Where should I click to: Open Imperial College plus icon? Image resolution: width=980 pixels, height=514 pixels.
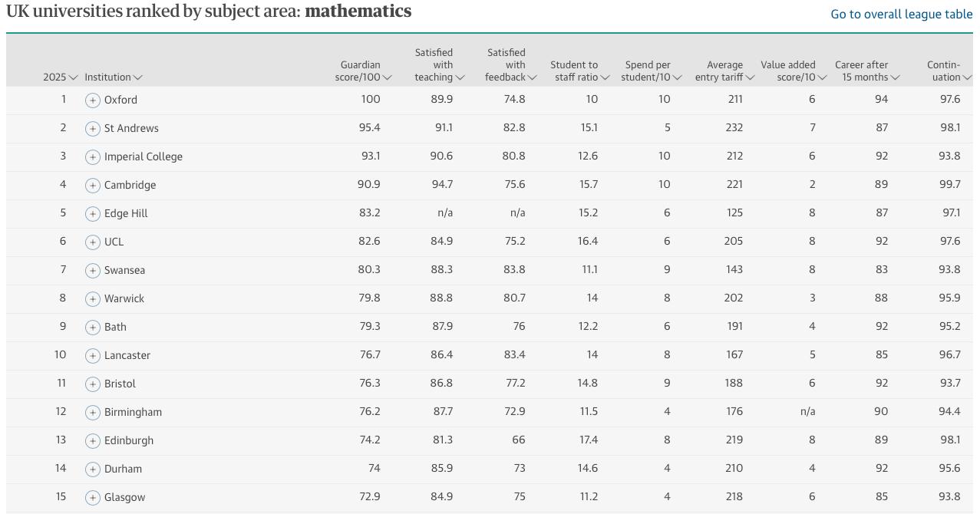[x=93, y=157]
